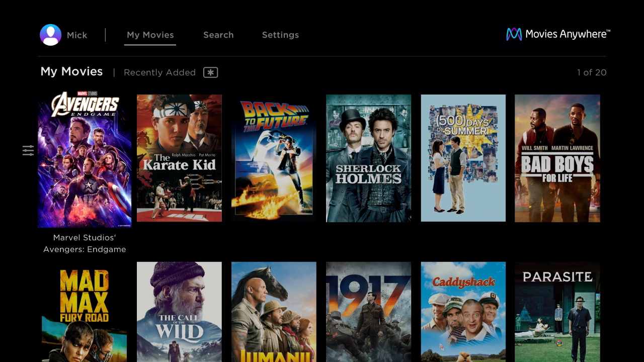This screenshot has height=362, width=644.
Task: Click the asterisk badge next to Recently Added
Action: point(210,72)
